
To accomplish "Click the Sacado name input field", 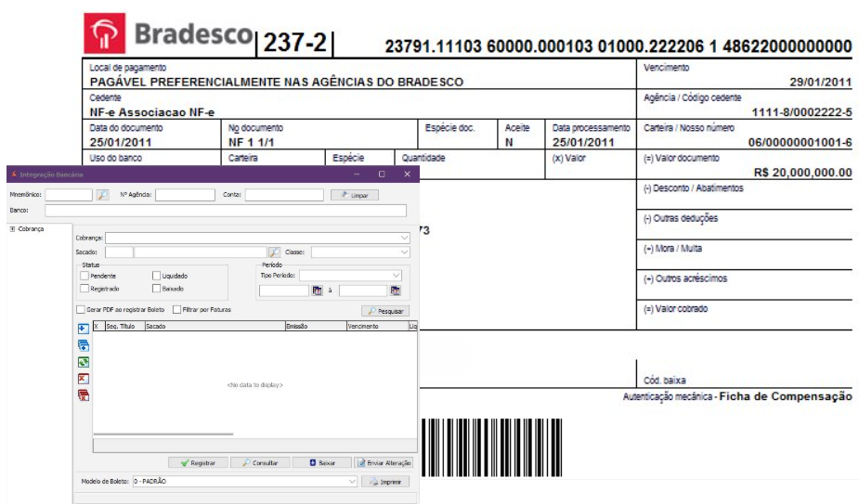I will point(201,252).
